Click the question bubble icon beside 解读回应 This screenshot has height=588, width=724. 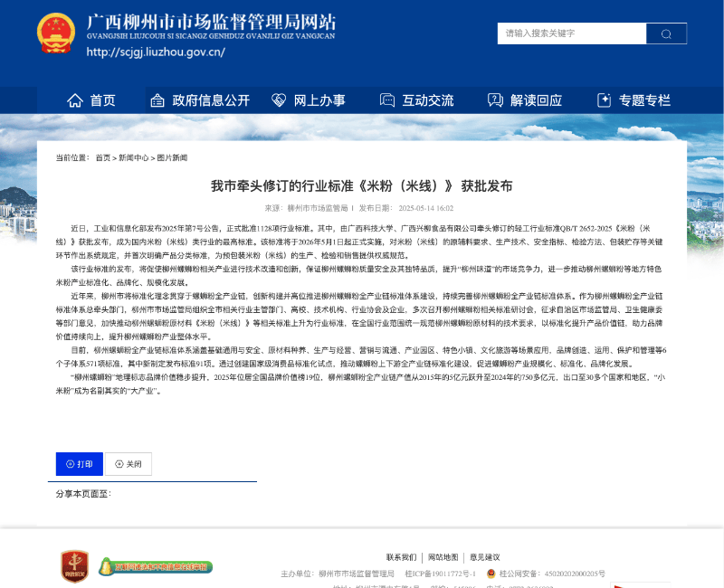[495, 100]
